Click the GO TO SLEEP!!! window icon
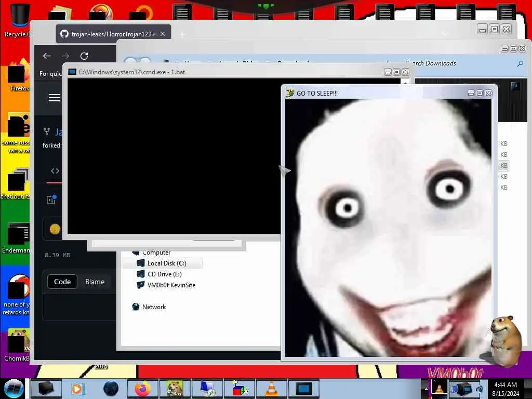 click(x=290, y=93)
